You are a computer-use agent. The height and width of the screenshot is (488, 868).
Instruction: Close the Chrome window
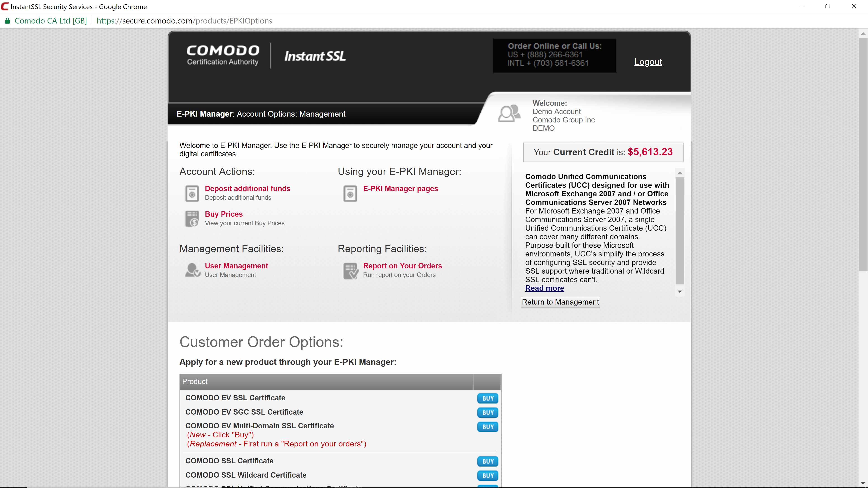[854, 6]
